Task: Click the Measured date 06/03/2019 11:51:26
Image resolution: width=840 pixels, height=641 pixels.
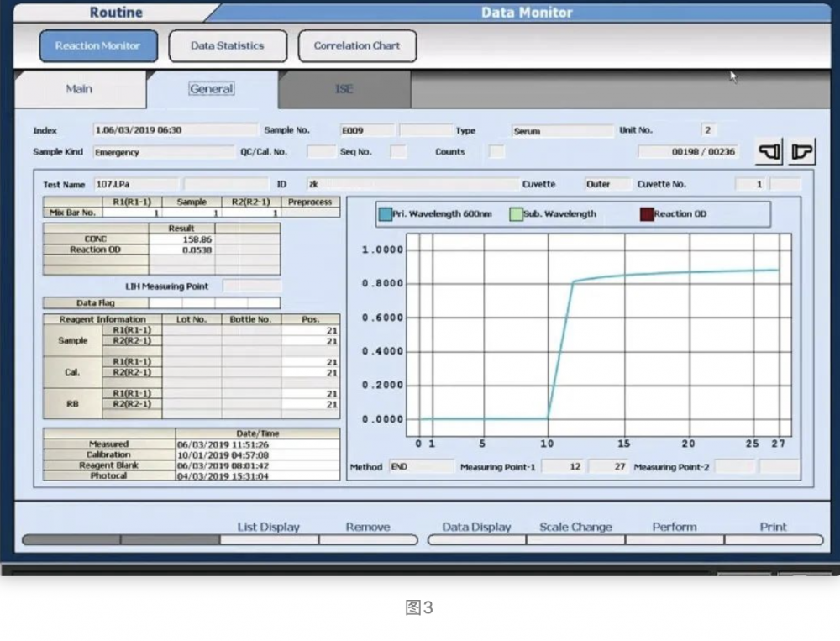Action: [x=257, y=444]
